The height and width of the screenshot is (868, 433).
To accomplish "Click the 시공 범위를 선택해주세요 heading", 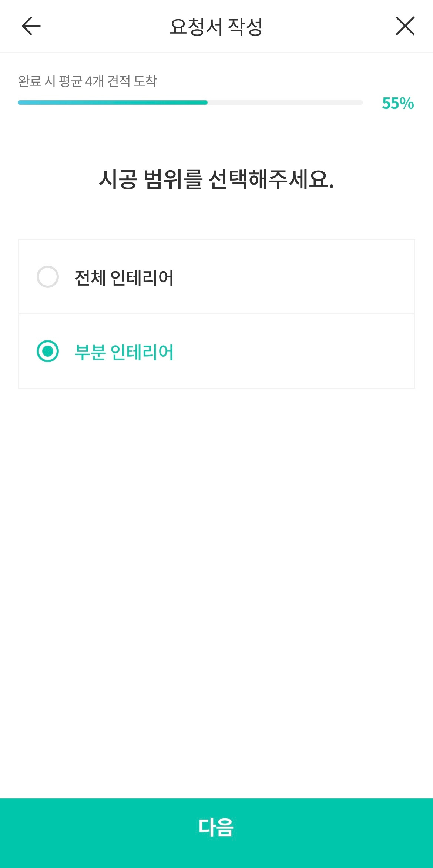I will point(216,179).
